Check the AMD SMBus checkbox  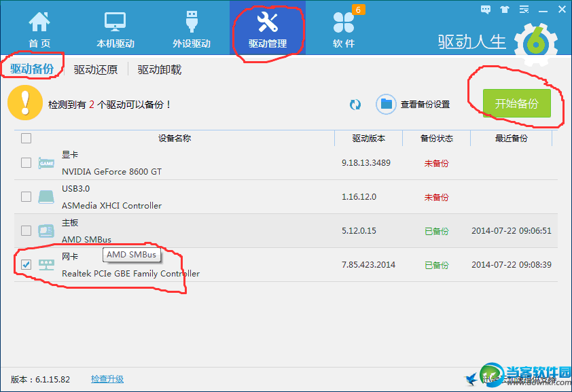point(26,230)
